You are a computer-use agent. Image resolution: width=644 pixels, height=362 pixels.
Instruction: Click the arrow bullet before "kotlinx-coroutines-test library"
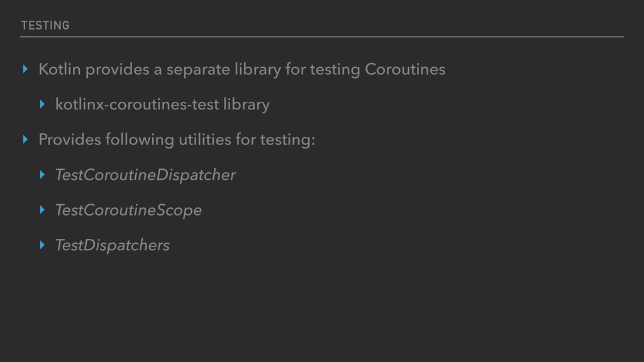click(x=42, y=104)
